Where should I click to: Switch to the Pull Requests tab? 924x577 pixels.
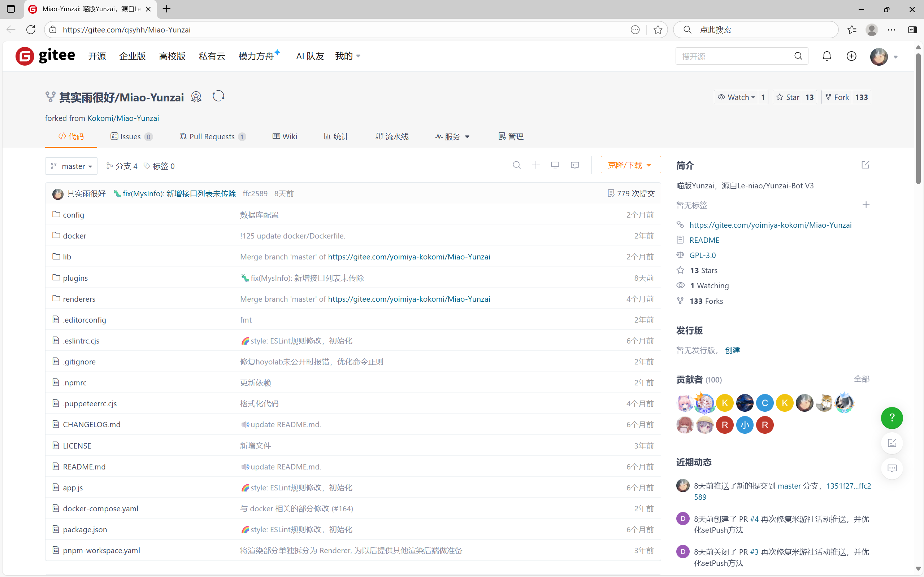[x=212, y=137]
